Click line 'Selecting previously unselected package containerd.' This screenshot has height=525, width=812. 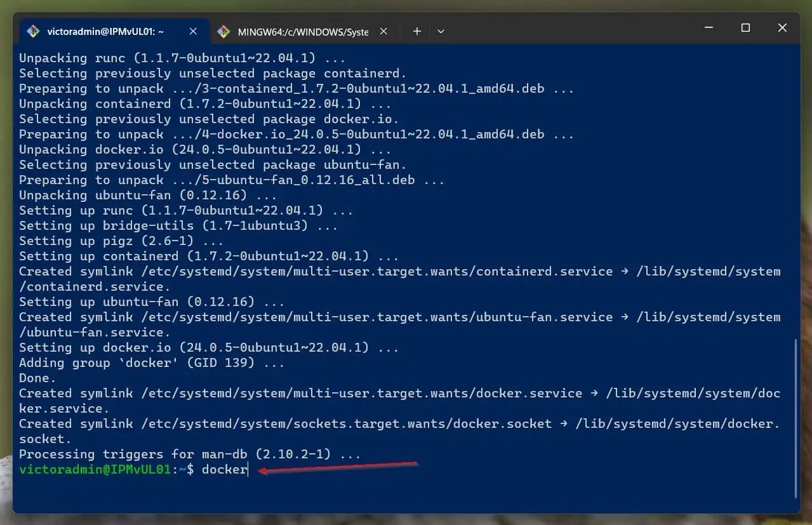pyautogui.click(x=213, y=74)
